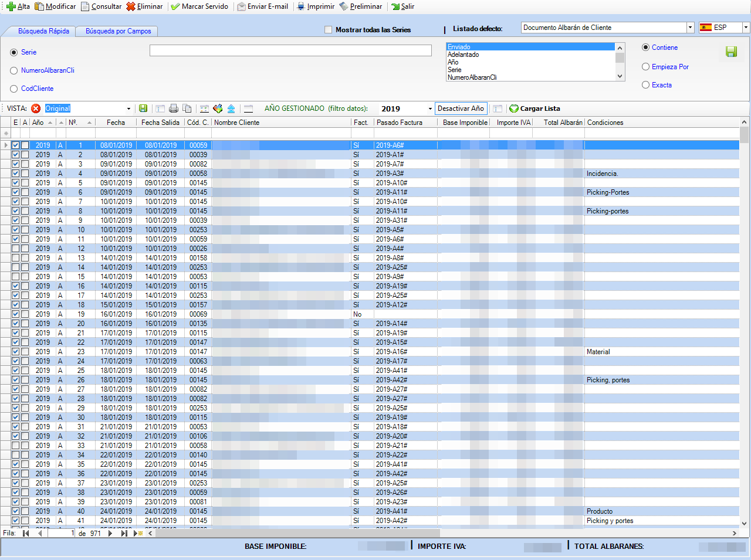Click the green save icon next to Original view
The image size is (751, 560).
[x=143, y=108]
